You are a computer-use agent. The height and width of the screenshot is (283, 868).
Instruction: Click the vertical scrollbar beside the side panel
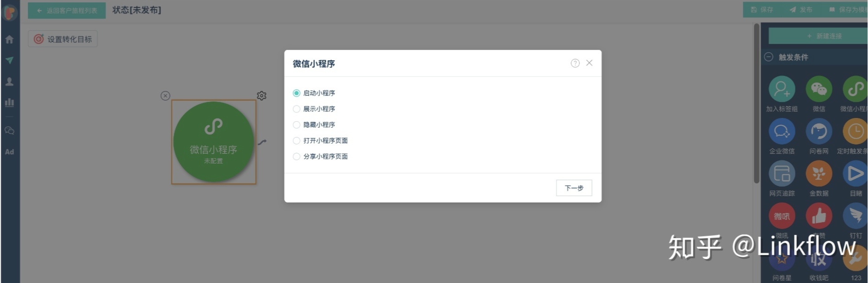(757, 103)
